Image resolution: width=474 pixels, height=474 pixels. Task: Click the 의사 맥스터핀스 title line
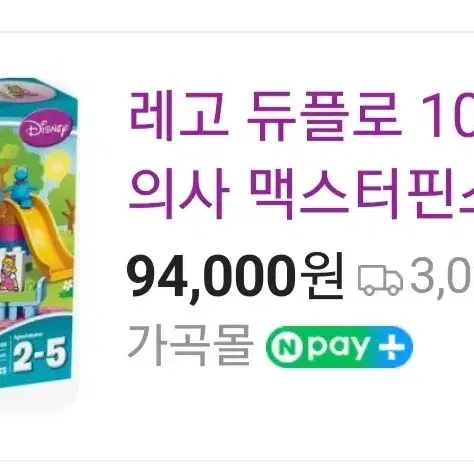tap(302, 193)
